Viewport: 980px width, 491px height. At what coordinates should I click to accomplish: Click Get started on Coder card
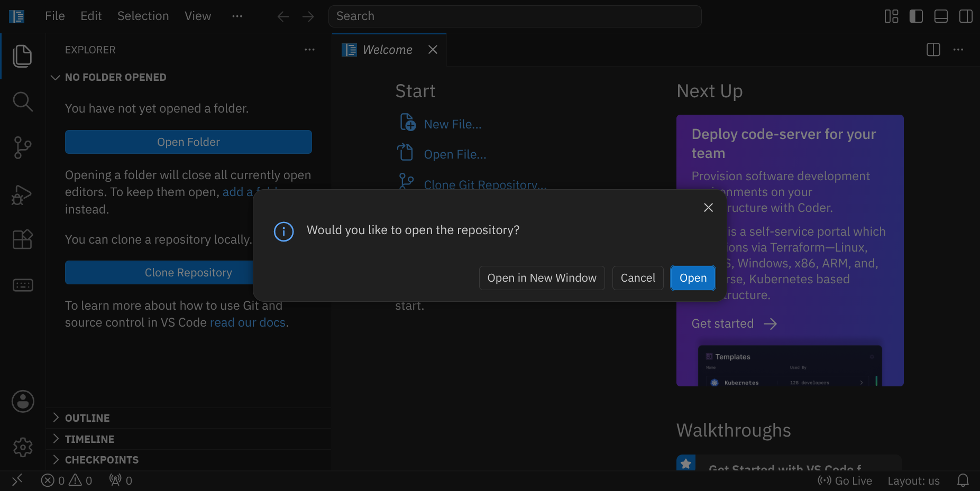click(x=734, y=323)
